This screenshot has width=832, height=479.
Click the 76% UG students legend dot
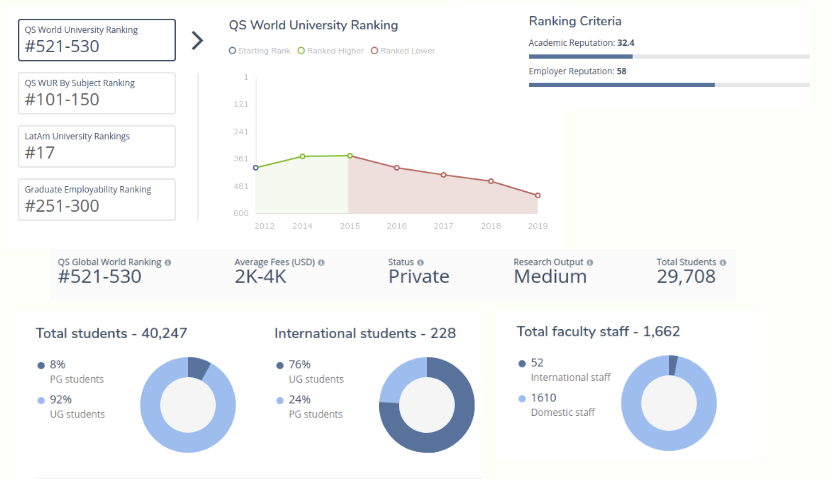280,365
